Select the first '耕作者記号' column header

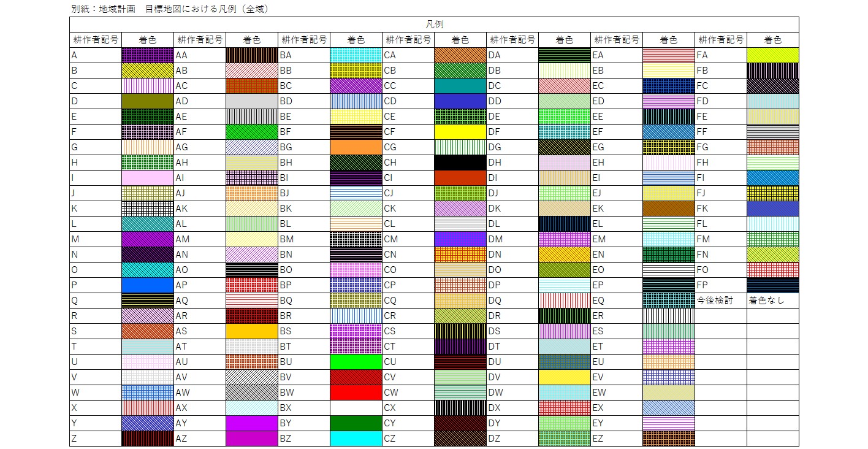coord(96,40)
